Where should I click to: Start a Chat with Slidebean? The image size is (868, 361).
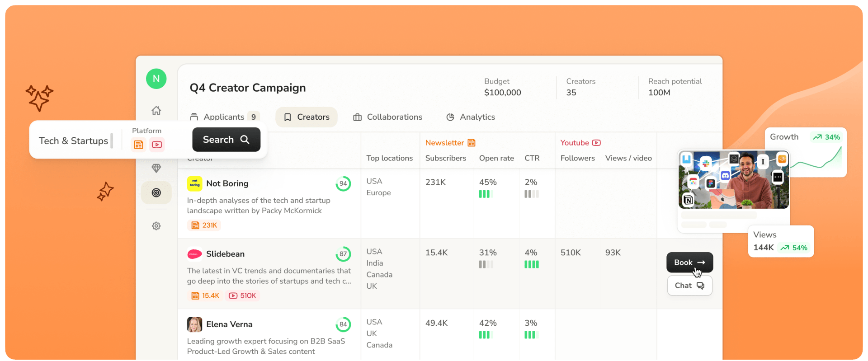tap(690, 286)
